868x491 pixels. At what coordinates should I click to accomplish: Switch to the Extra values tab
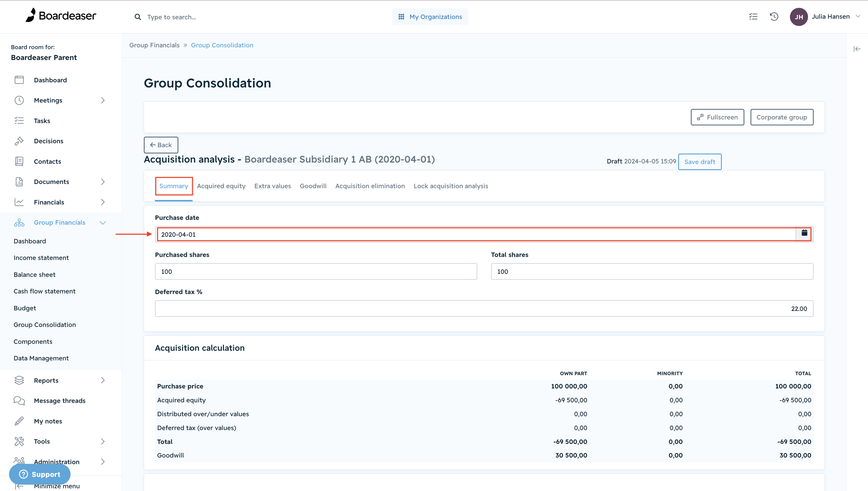272,186
